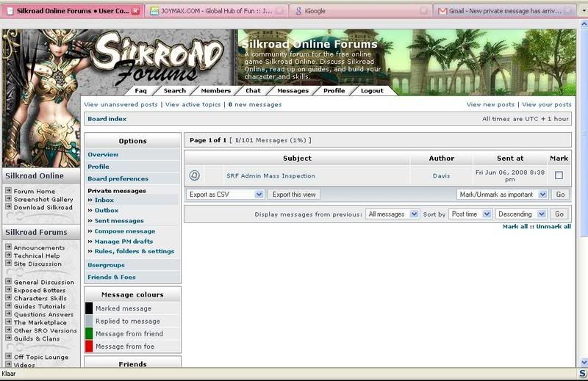Switch to the JOYMAX.COM browser tab
The width and height of the screenshot is (588, 381).
(216, 11)
